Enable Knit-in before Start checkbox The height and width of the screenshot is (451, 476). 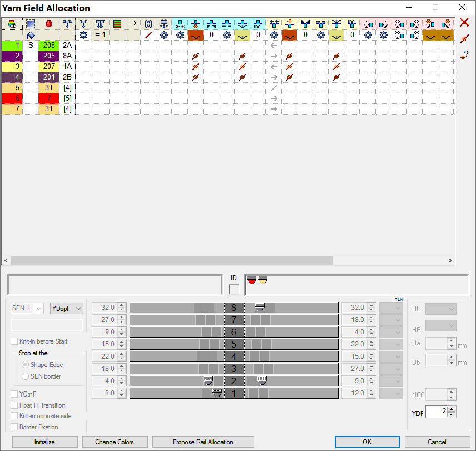point(14,341)
